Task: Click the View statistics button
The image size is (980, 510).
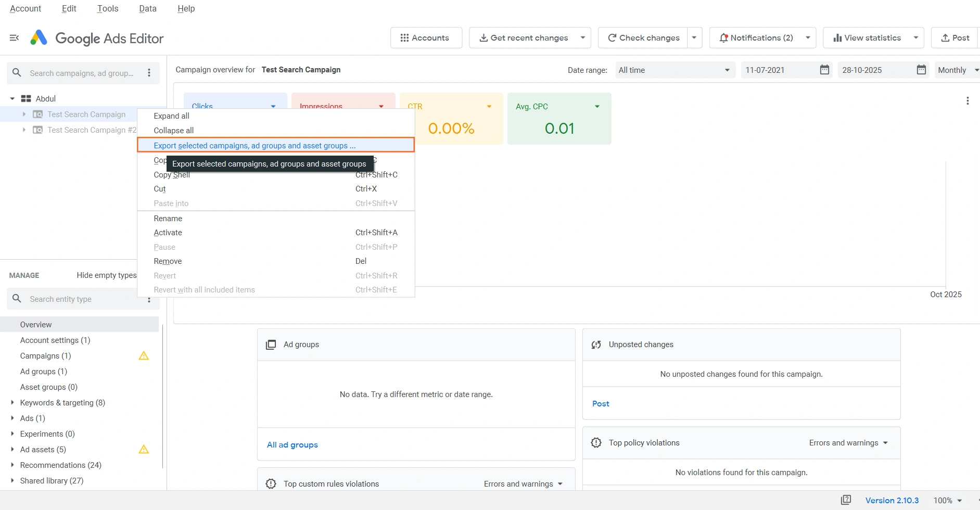Action: click(867, 38)
